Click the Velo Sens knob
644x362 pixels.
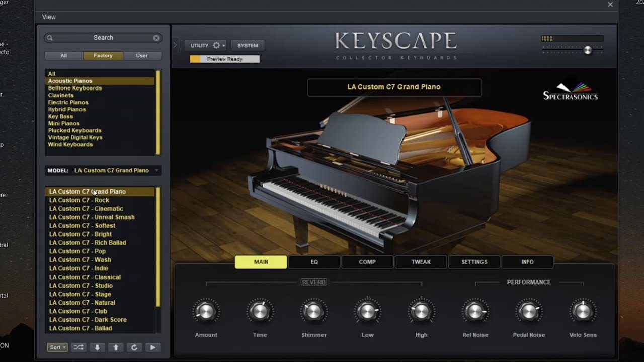[x=583, y=312]
